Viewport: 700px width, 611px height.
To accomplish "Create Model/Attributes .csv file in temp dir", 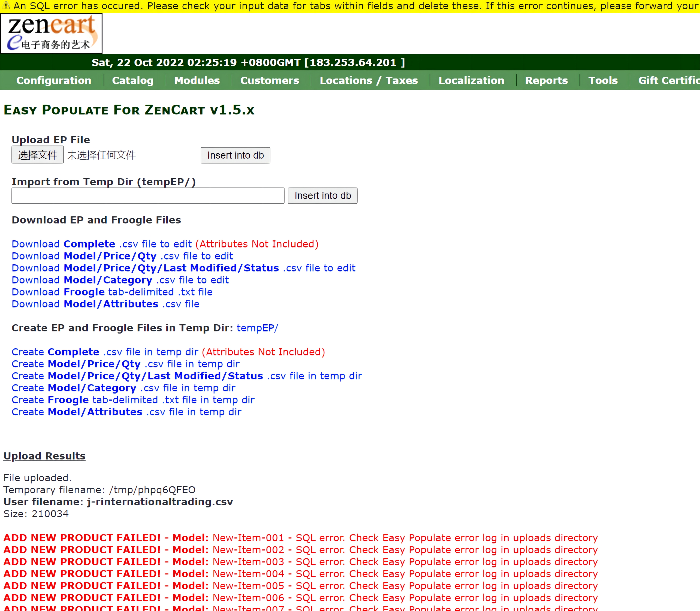I will point(126,412).
